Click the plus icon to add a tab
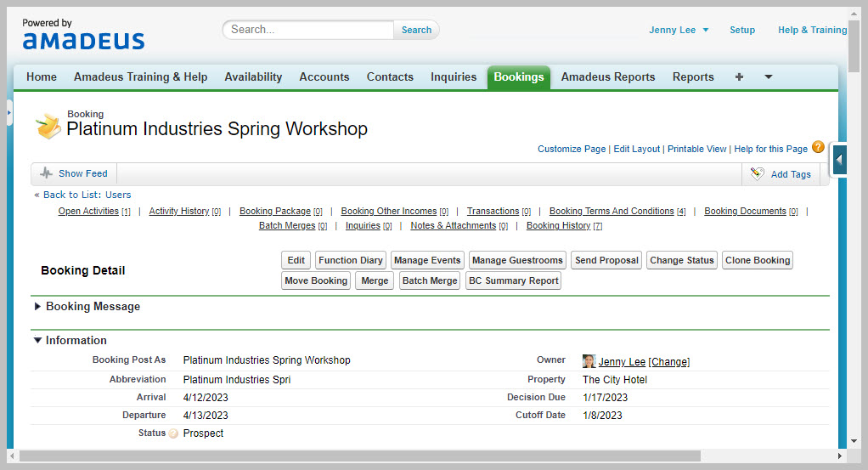868x470 pixels. 739,76
